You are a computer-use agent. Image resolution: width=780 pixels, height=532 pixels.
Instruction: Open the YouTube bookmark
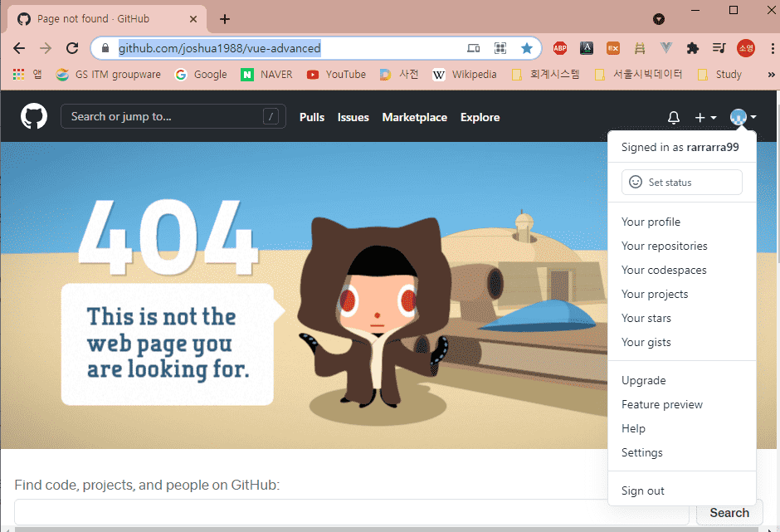pos(336,75)
